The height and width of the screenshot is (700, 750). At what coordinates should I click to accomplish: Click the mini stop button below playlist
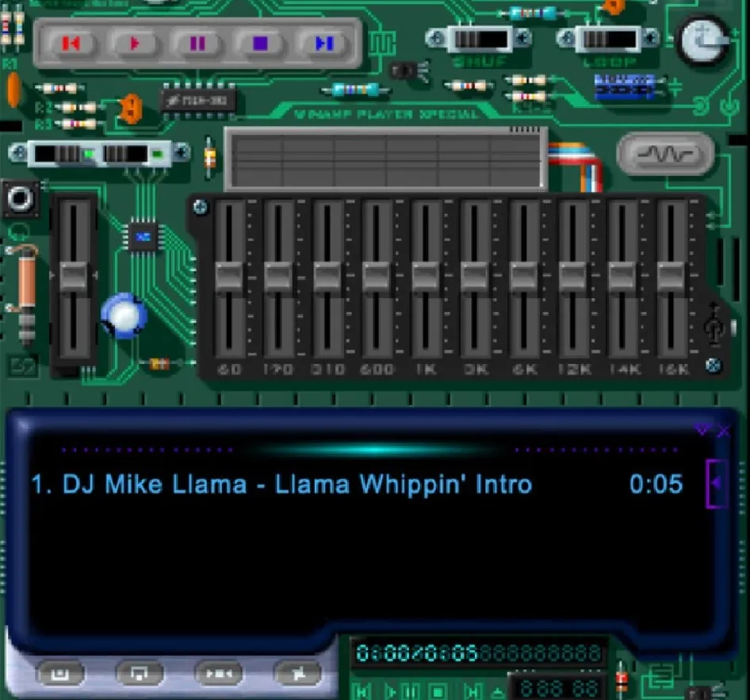(438, 690)
